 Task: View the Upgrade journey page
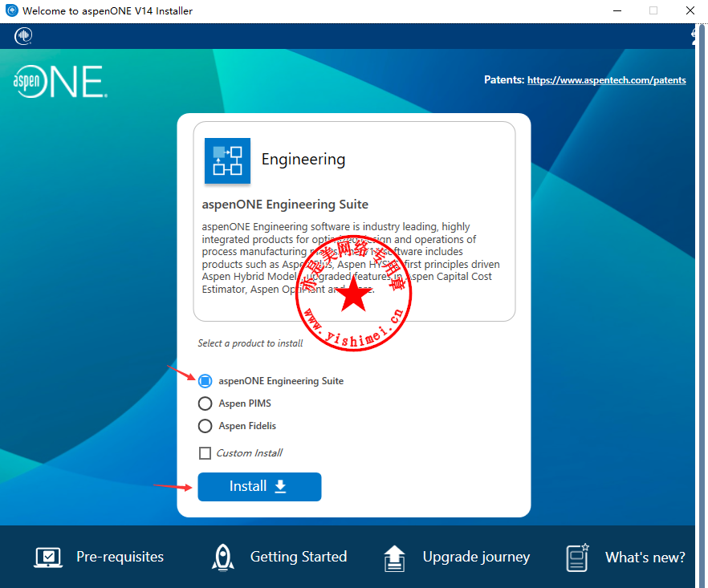(476, 557)
